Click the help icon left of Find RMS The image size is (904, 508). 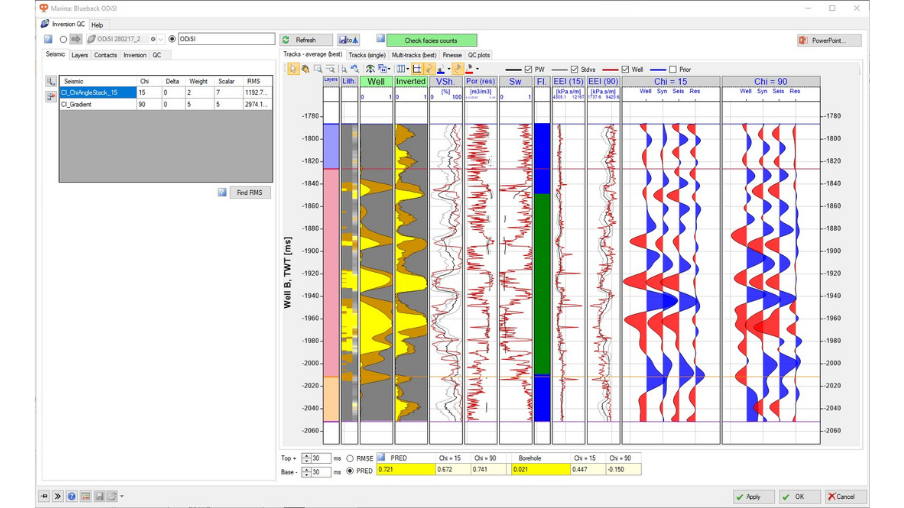[222, 192]
